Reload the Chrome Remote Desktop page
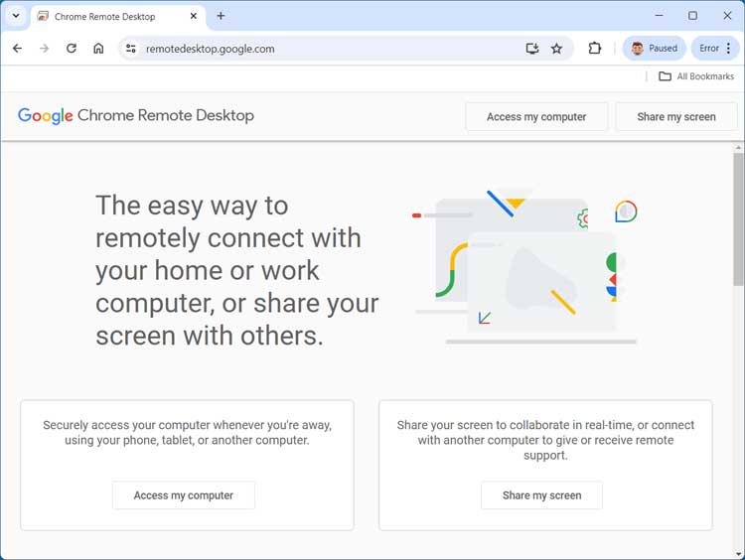 [x=72, y=49]
